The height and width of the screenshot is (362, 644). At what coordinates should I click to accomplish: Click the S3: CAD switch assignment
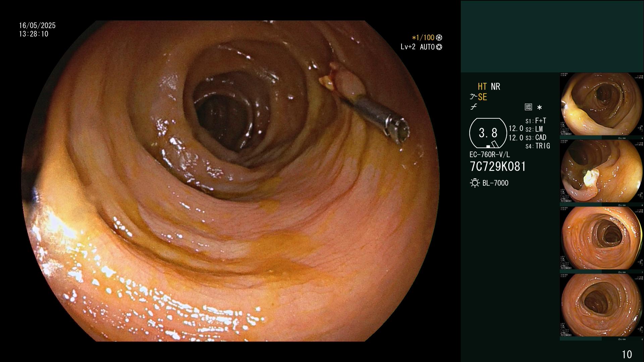(x=536, y=137)
